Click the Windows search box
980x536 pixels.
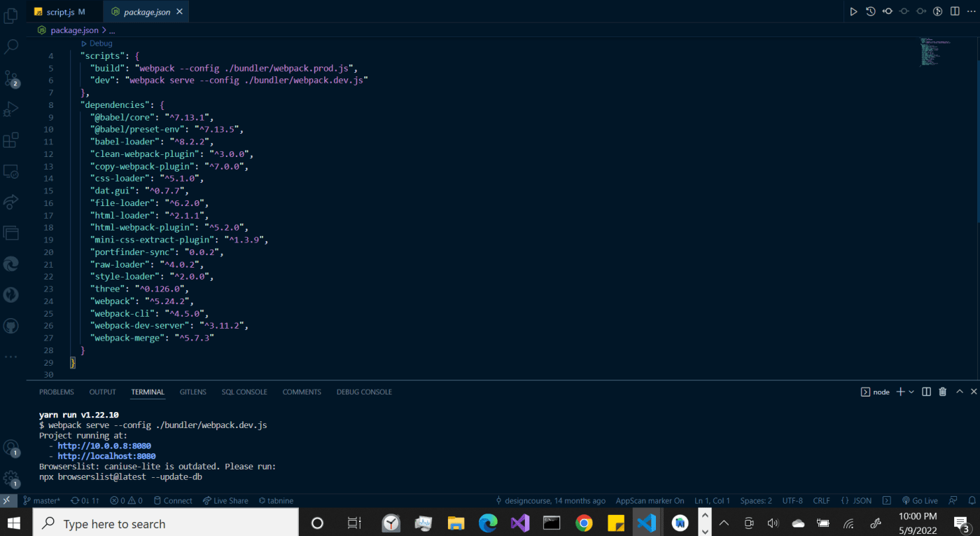(166, 523)
